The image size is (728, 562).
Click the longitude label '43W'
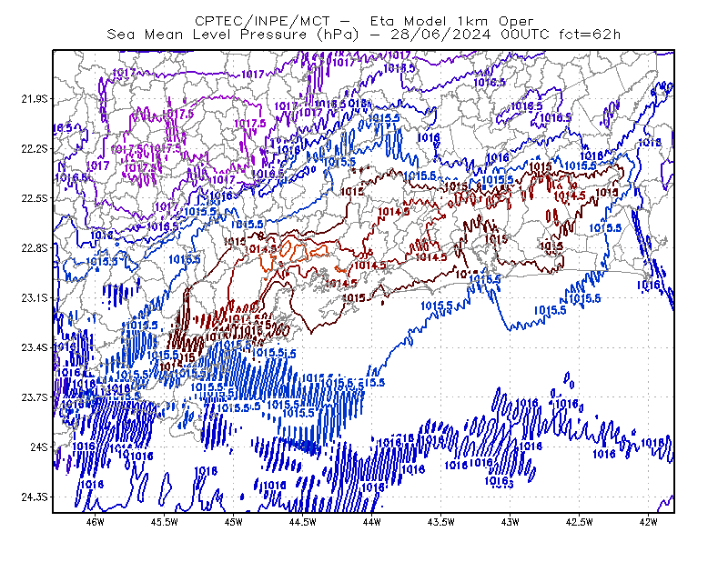[x=511, y=522]
